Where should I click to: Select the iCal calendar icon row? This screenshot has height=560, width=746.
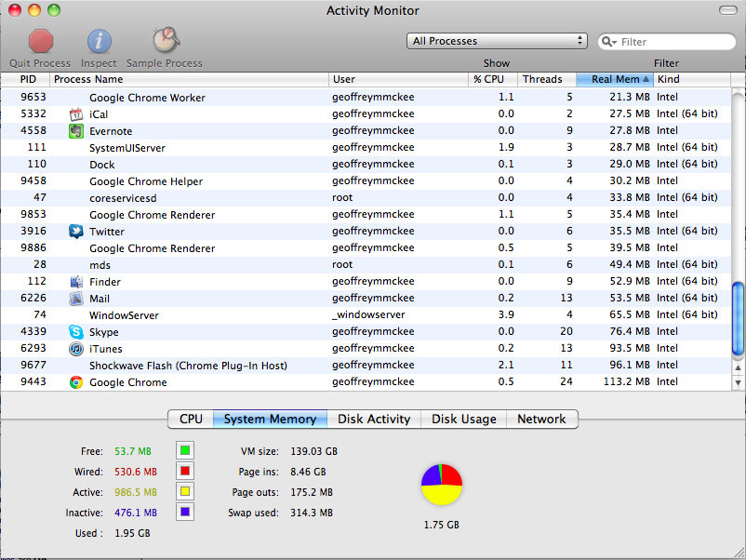click(366, 114)
